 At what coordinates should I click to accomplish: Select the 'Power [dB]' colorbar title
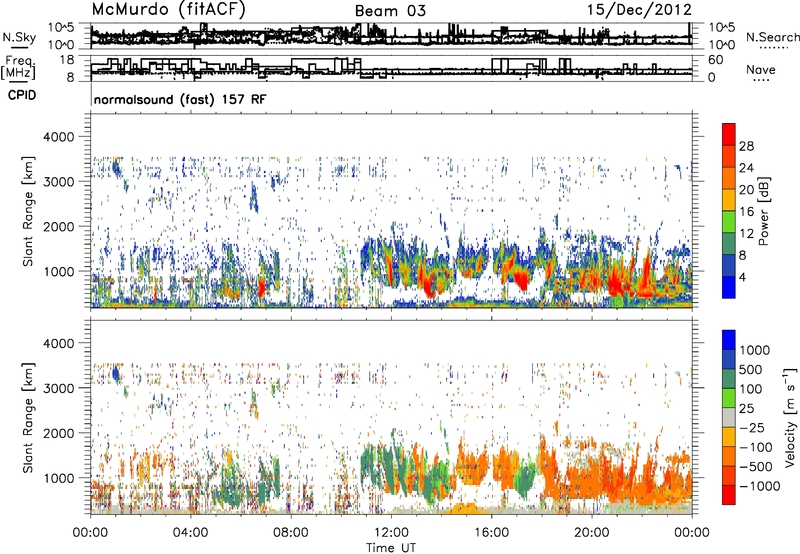[764, 211]
